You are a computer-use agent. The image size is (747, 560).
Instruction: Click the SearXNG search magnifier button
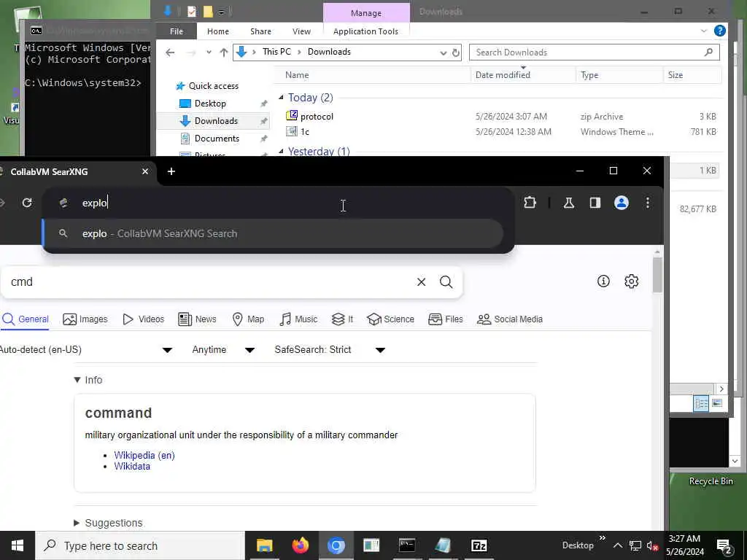(446, 282)
